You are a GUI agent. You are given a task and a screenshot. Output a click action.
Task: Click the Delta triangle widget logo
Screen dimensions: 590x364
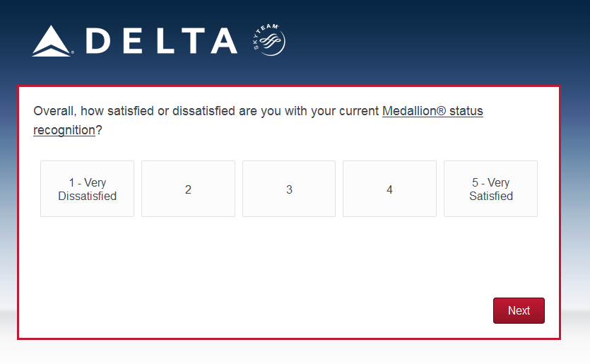53,41
